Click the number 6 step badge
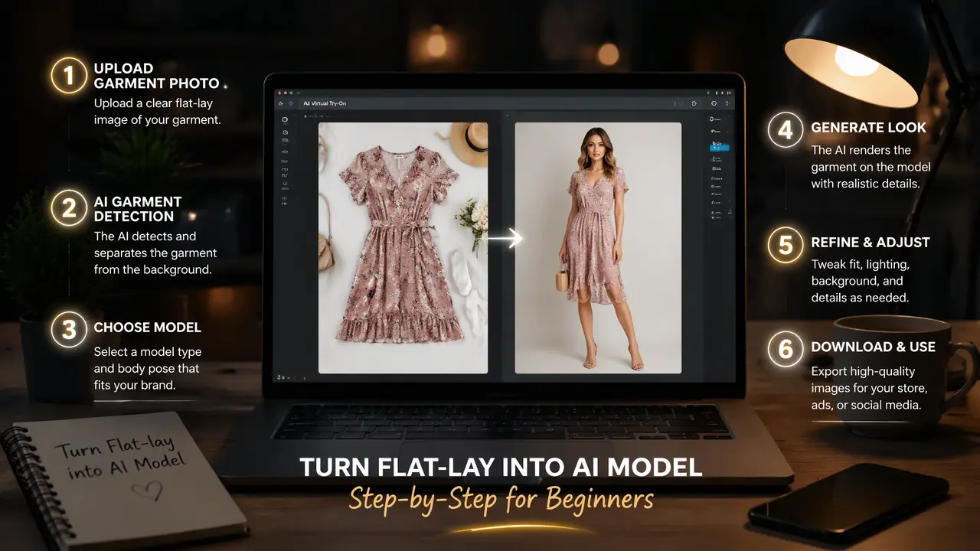 tap(786, 349)
